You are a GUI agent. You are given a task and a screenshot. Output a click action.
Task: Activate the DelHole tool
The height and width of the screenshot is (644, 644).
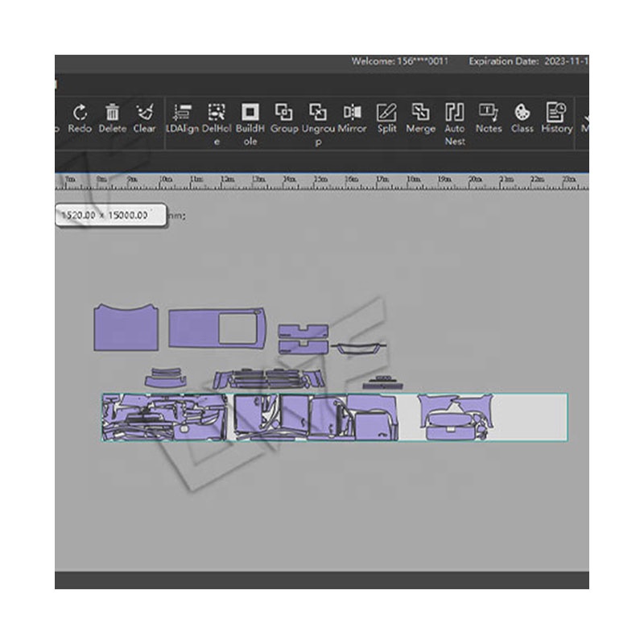217,113
